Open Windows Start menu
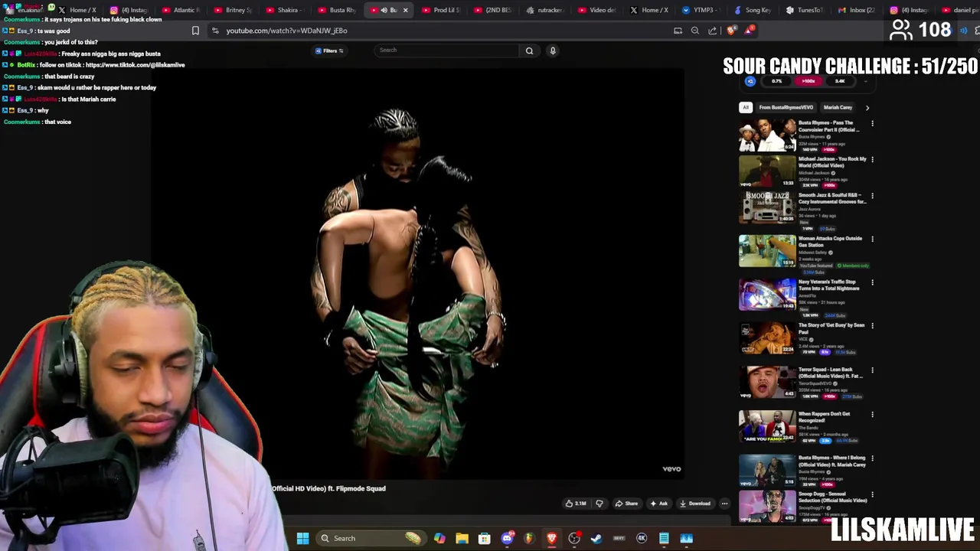This screenshot has width=980, height=551. point(302,538)
